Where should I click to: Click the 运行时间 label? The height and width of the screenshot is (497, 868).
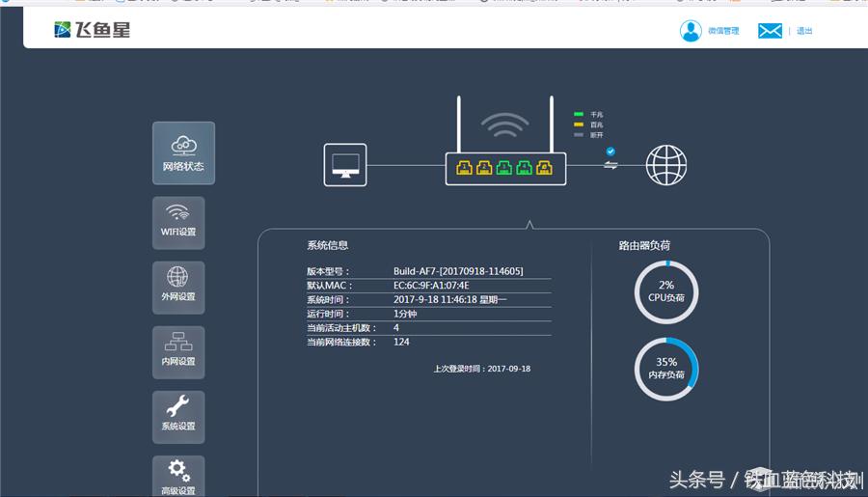[x=328, y=314]
